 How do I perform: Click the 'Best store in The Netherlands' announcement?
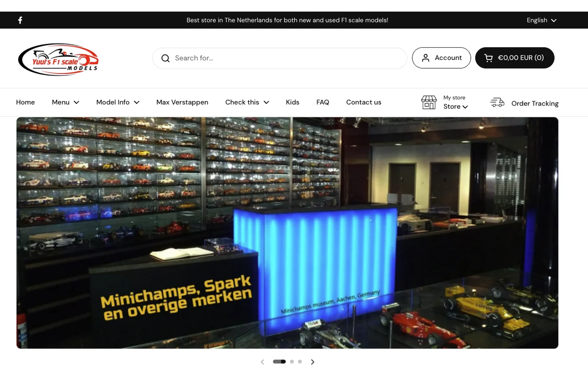click(x=287, y=20)
